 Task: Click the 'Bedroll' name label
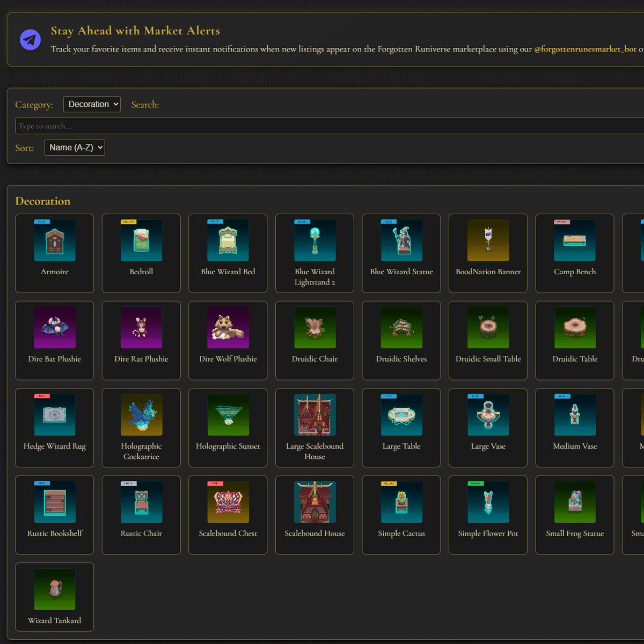[141, 272]
